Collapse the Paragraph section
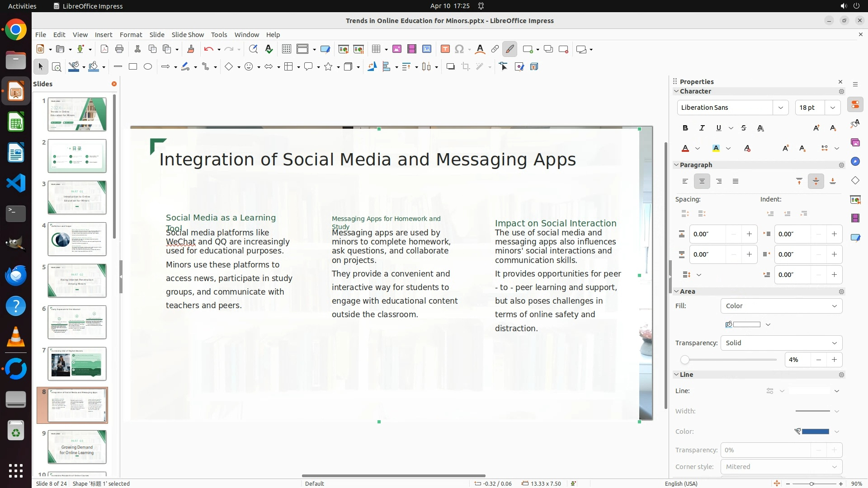This screenshot has height=488, width=868. click(x=677, y=165)
